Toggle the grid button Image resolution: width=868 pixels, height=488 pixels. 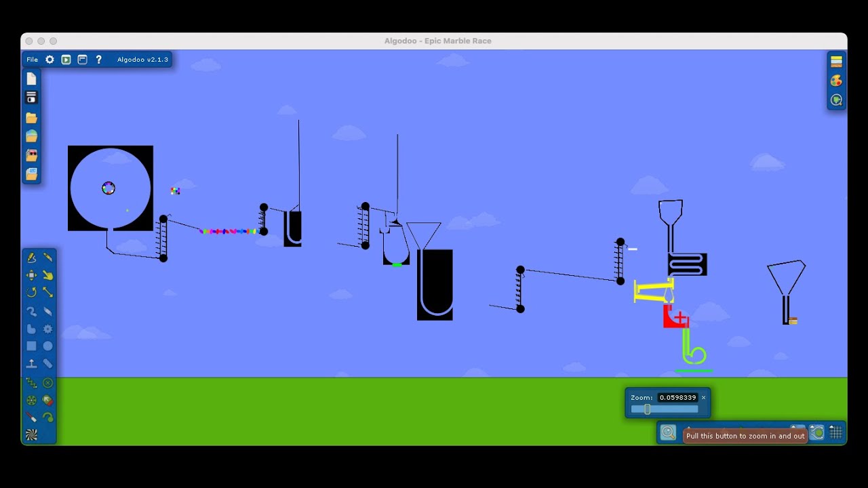coord(835,432)
